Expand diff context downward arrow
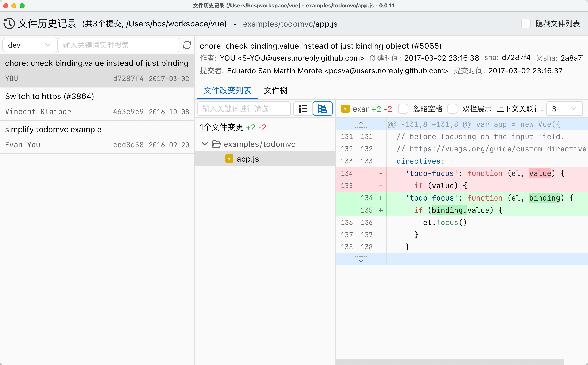This screenshot has width=588, height=365. point(361,259)
